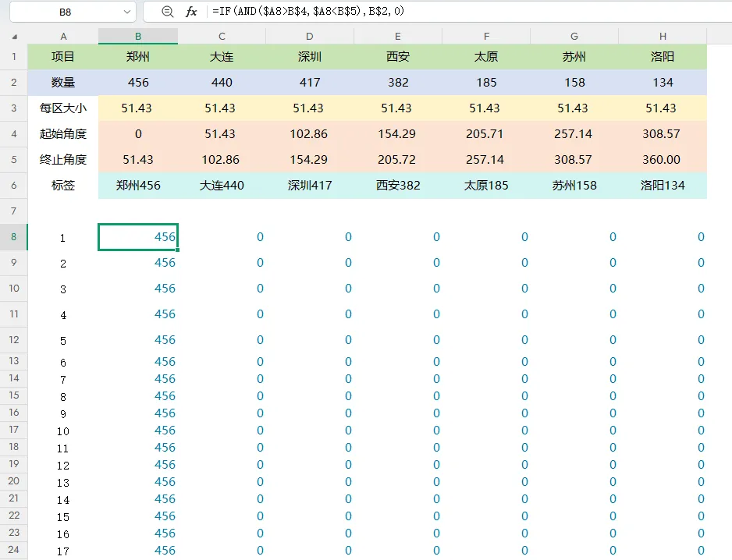Screen dimensions: 732x560
Task: Click header cell 太原
Action: point(486,57)
